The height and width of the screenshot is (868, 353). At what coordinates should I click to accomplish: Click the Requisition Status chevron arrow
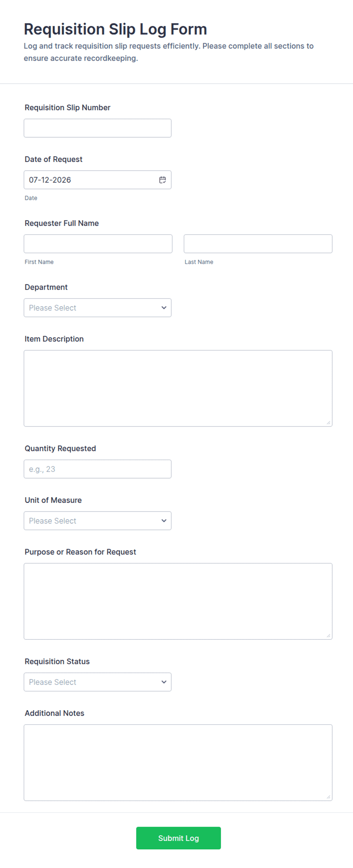coord(164,682)
